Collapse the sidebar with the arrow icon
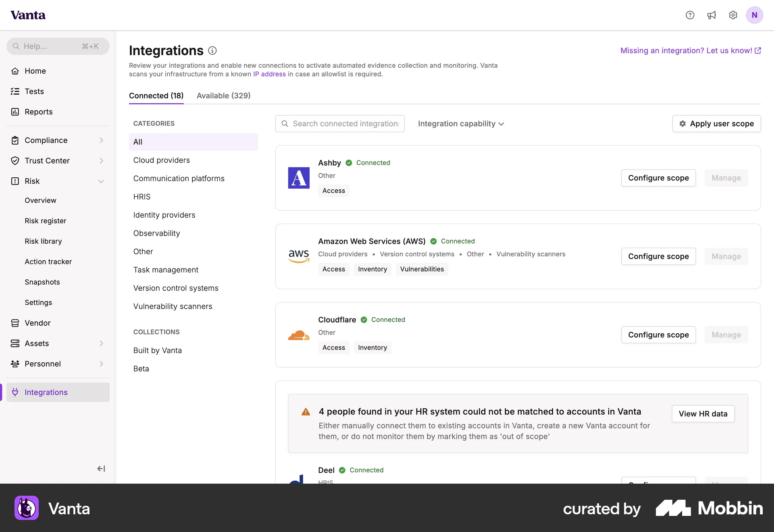 pyautogui.click(x=101, y=469)
